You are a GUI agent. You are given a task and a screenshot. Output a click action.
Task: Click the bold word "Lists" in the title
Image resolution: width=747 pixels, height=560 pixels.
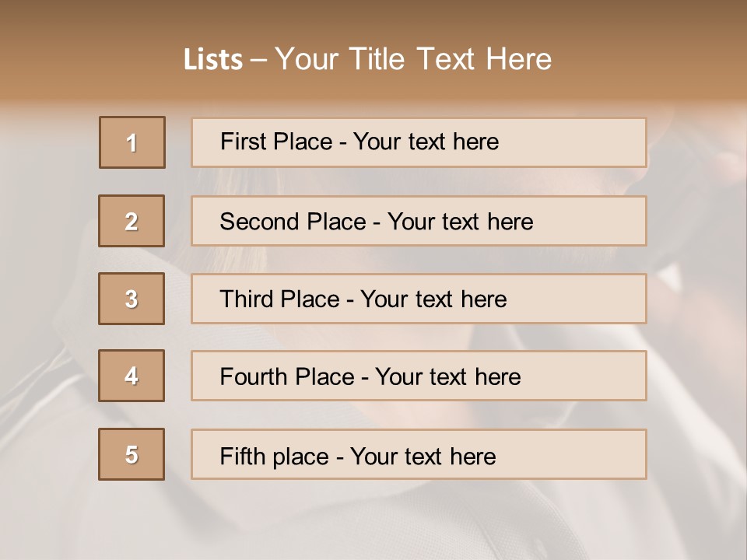click(212, 60)
